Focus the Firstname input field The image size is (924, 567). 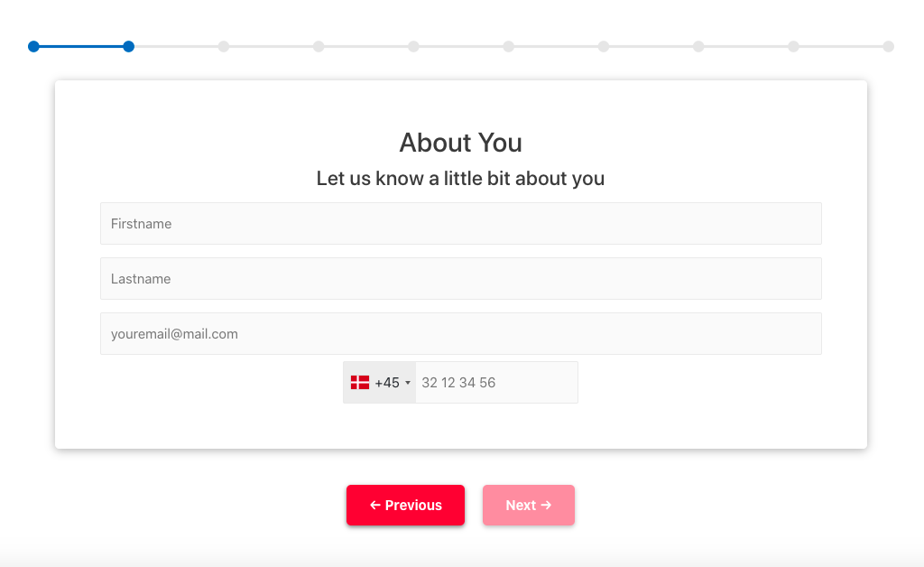461,223
